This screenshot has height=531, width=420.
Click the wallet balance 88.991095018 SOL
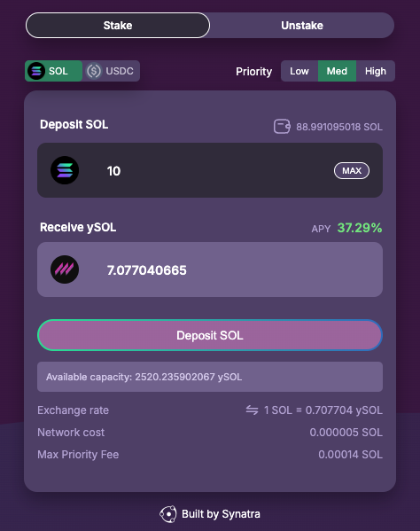coord(339,127)
